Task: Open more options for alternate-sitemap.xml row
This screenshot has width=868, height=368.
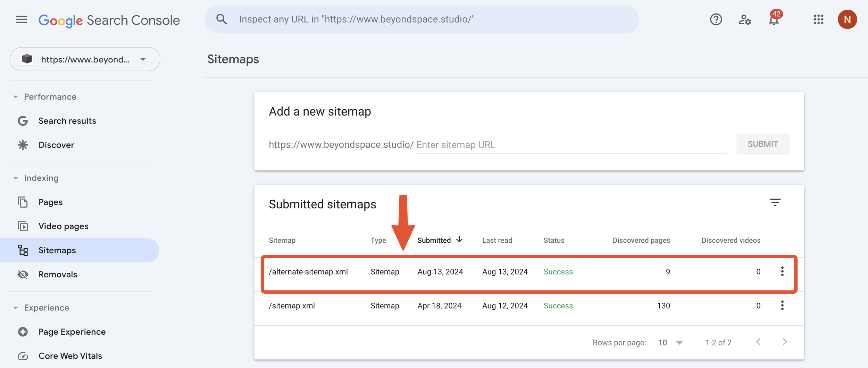Action: tap(782, 271)
